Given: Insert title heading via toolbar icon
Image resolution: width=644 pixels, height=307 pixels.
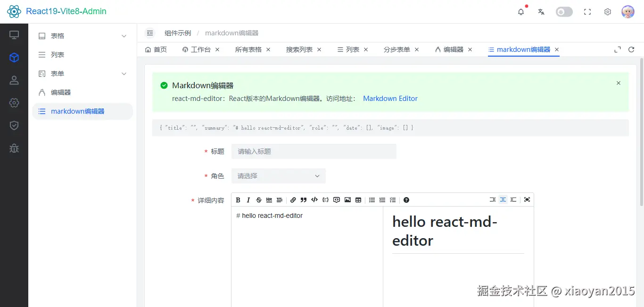Looking at the screenshot, I should [x=280, y=200].
